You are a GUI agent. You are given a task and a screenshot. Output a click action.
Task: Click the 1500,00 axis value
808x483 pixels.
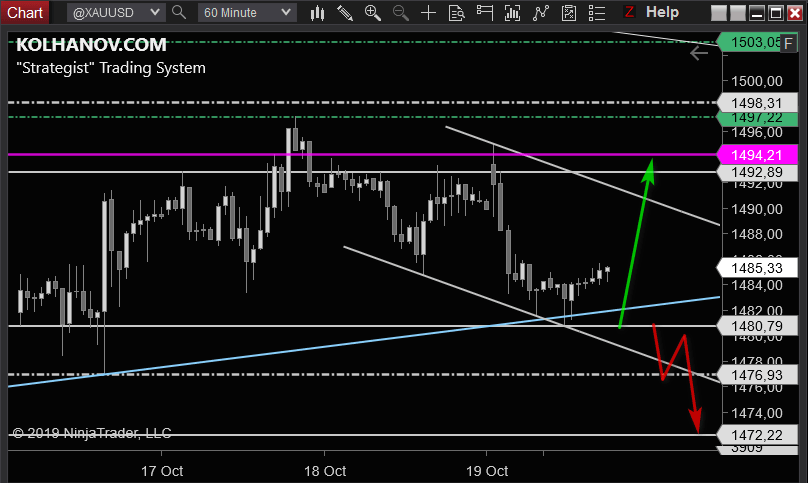point(757,81)
